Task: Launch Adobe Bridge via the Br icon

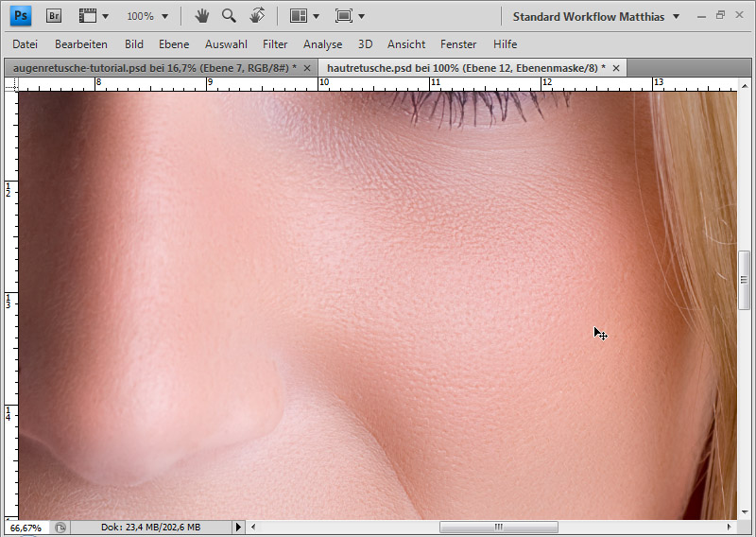Action: click(x=55, y=16)
